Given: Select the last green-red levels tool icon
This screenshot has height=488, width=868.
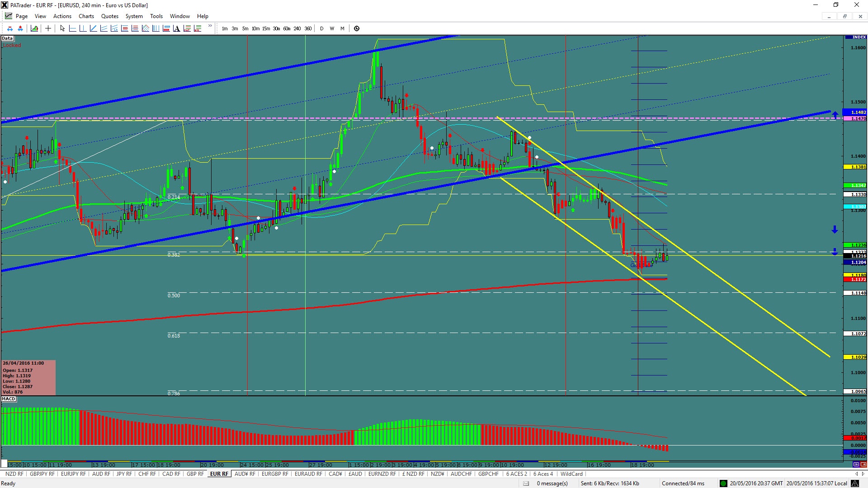Looking at the screenshot, I should point(197,28).
